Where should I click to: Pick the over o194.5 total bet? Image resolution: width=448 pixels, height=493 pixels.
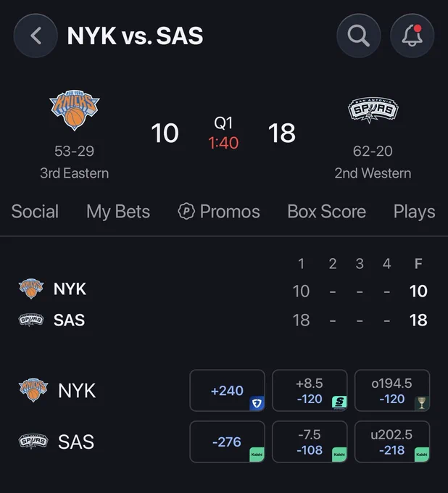click(392, 391)
